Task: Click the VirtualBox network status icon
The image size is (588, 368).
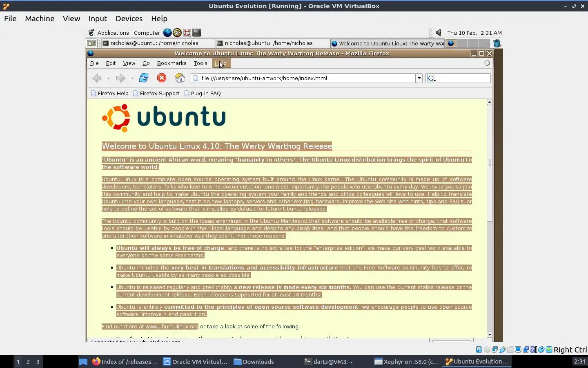Action: click(494, 350)
